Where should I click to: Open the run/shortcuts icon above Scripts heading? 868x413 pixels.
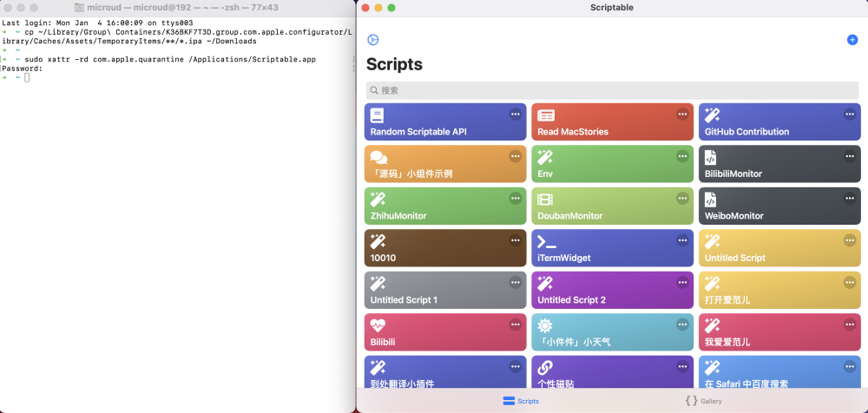[x=373, y=40]
